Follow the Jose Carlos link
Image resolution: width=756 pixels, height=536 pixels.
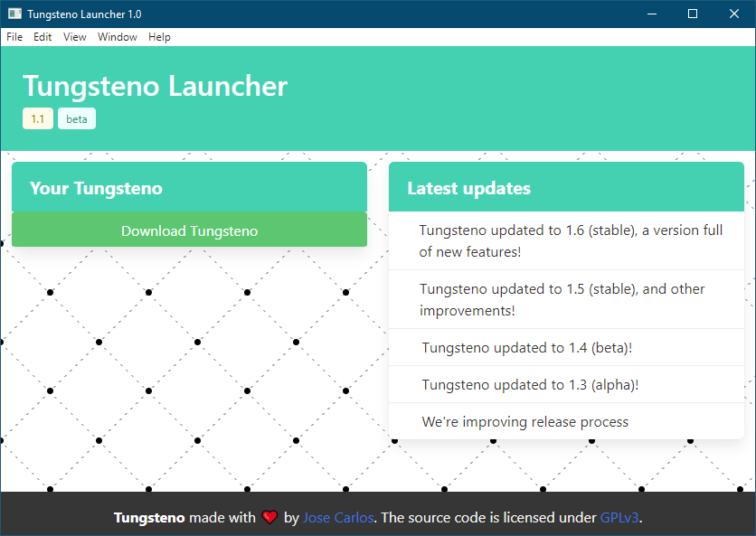pos(338,518)
